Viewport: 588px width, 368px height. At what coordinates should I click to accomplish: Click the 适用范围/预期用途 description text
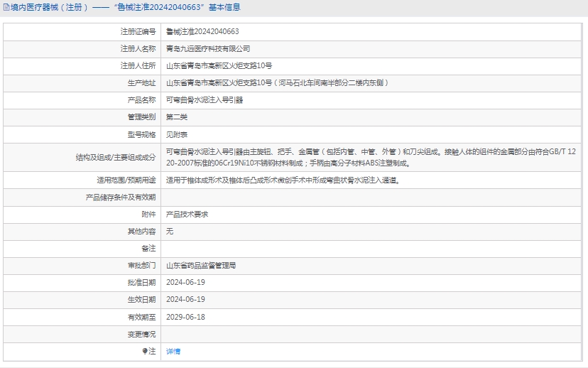(283, 180)
